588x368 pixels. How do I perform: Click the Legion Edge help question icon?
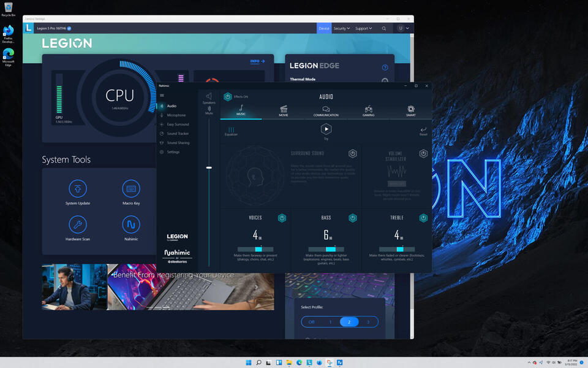(385, 67)
